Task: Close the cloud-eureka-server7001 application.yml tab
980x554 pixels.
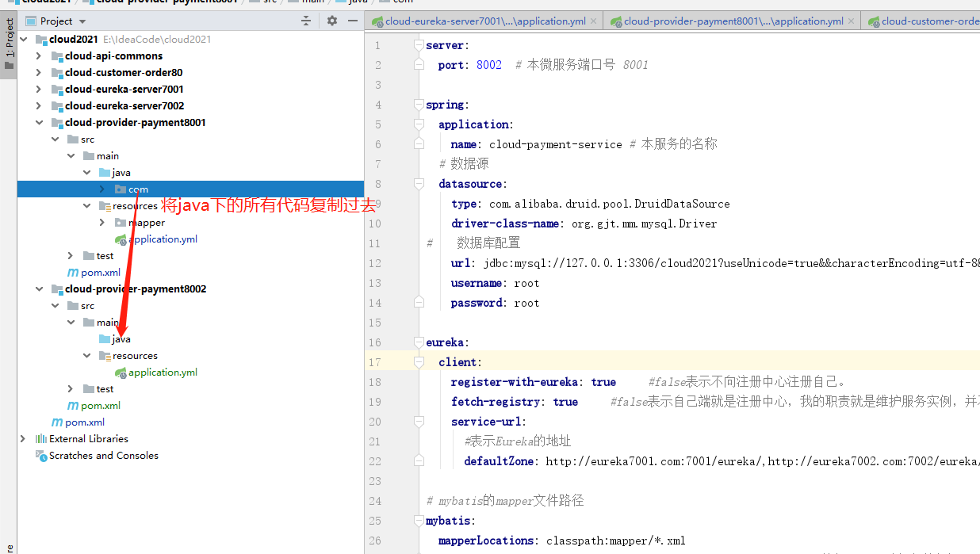Action: (x=593, y=21)
